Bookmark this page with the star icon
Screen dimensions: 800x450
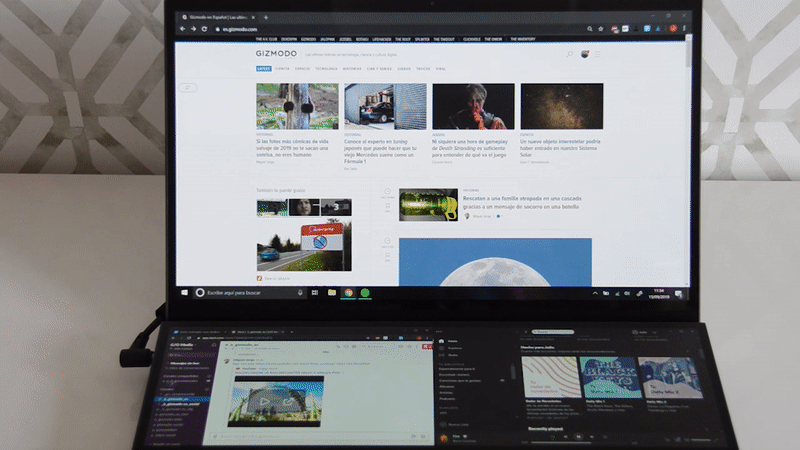pyautogui.click(x=599, y=30)
